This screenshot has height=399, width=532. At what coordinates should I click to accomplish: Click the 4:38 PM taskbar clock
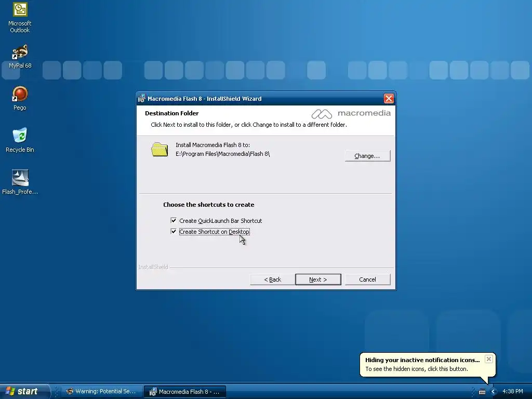(512, 392)
